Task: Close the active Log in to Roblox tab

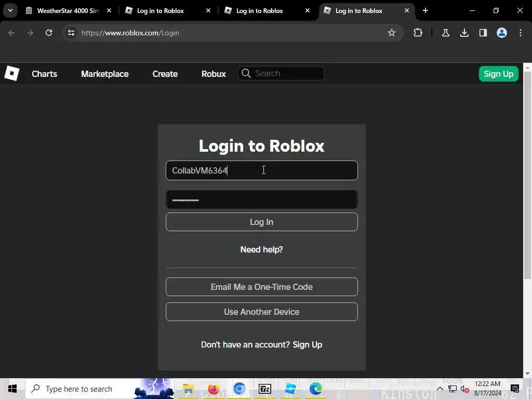Action: 406,10
